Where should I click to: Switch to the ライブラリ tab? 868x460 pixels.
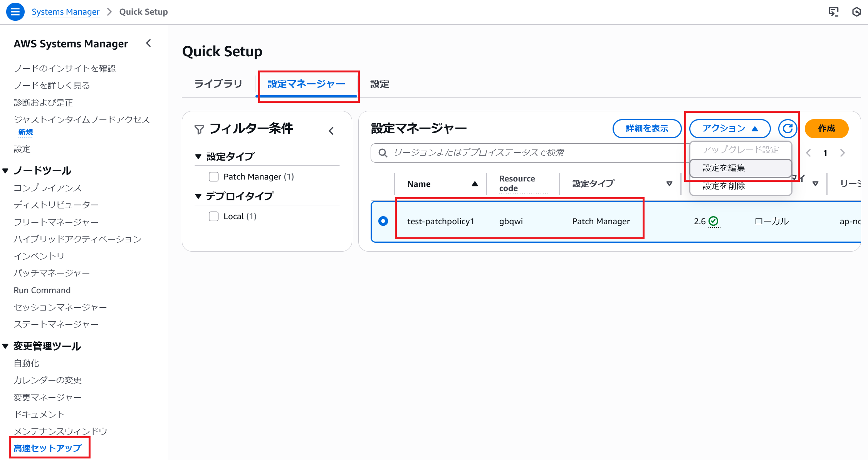pyautogui.click(x=218, y=84)
